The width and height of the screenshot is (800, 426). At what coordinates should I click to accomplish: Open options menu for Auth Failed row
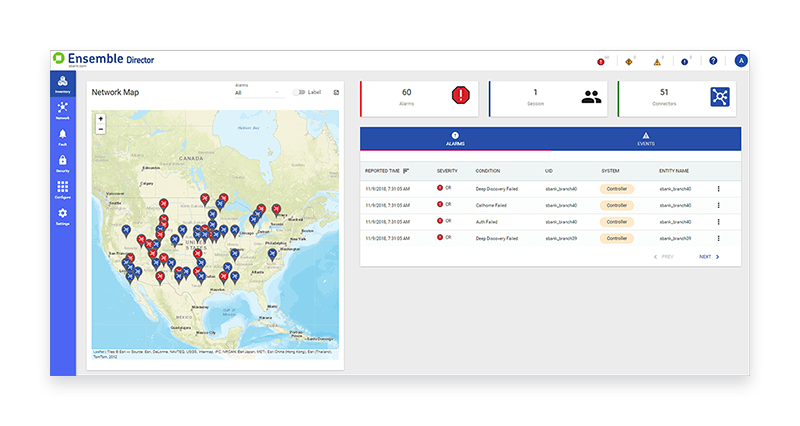tap(717, 220)
